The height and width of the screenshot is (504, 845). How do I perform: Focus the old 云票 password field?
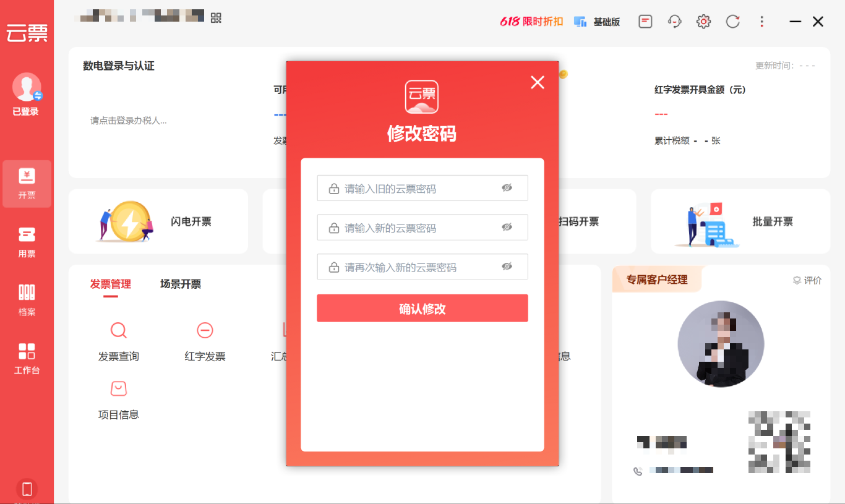(x=422, y=188)
